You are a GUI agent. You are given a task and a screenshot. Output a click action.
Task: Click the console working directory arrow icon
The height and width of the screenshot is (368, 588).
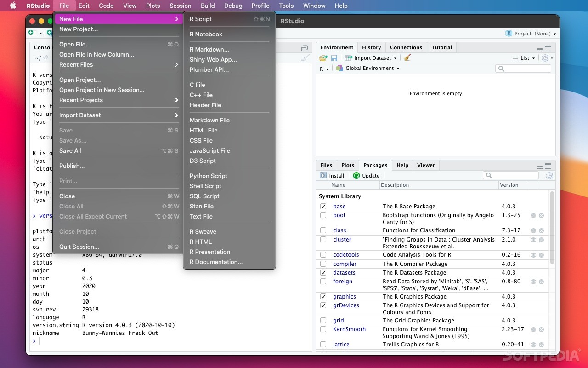pyautogui.click(x=45, y=58)
